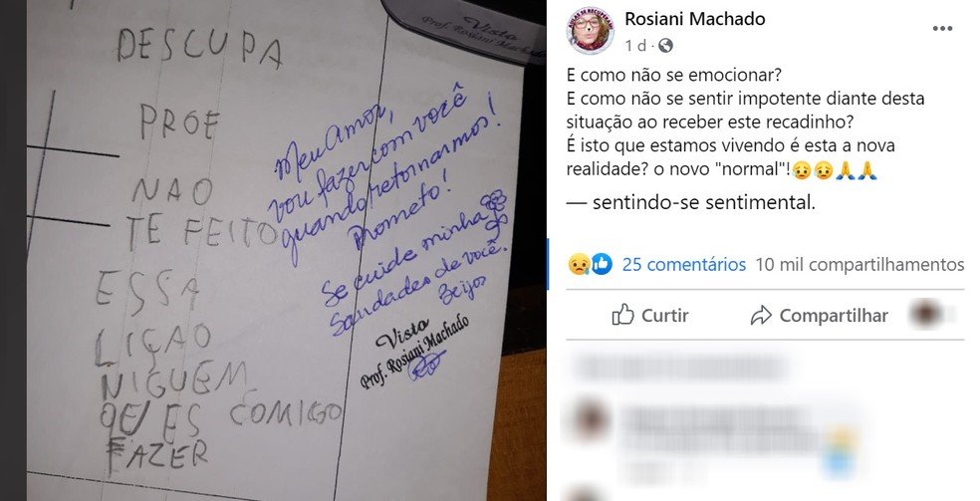Click the share arrow beside Compartilhar
The width and height of the screenshot is (980, 501).
(761, 316)
